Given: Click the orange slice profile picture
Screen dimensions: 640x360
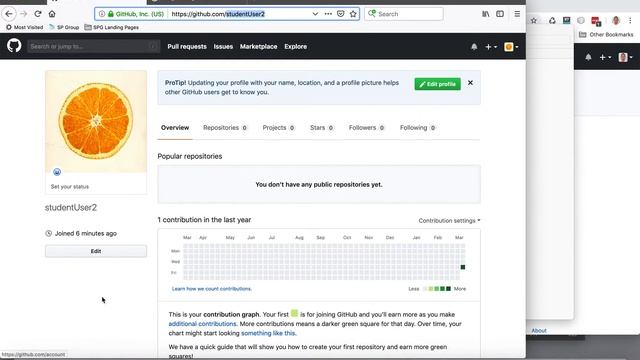Looking at the screenshot, I should (96, 121).
